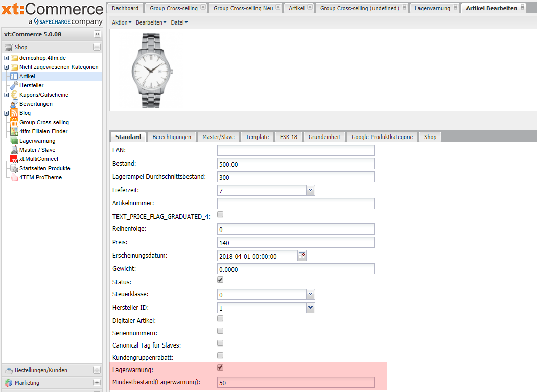Screen dimensions: 537x392
Task: Click the Lagerwarnung icon in sidebar
Action: [14, 141]
